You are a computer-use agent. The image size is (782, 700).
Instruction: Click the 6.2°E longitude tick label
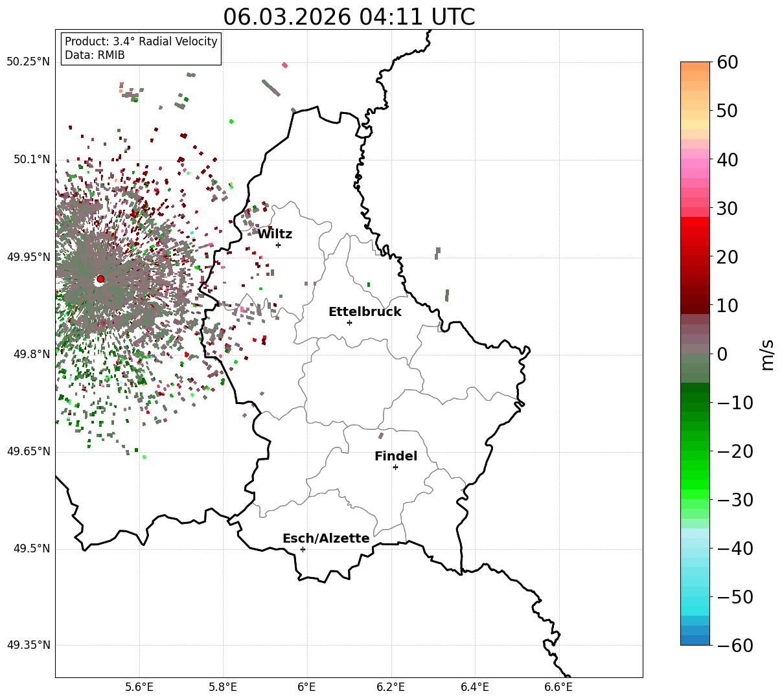(x=391, y=686)
